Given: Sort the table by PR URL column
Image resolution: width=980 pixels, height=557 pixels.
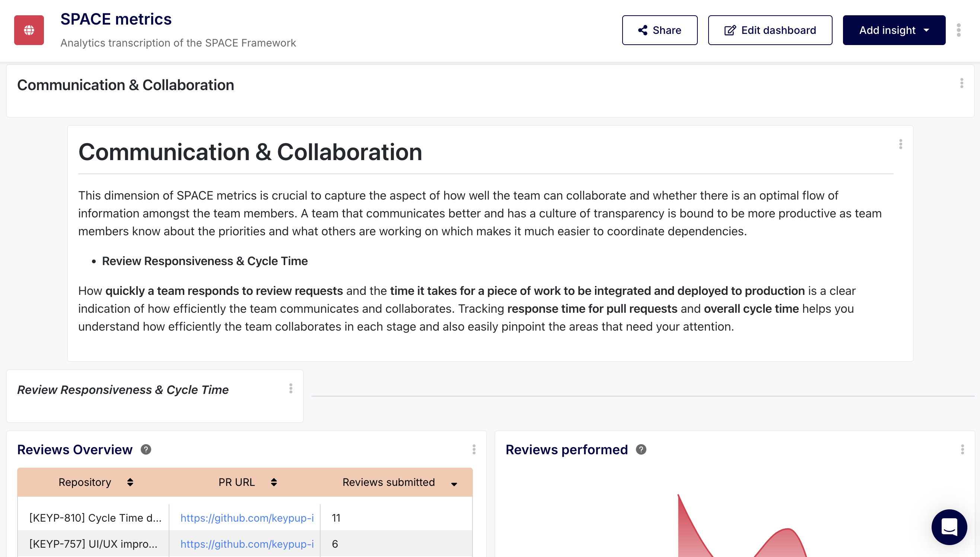Looking at the screenshot, I should pos(274,483).
